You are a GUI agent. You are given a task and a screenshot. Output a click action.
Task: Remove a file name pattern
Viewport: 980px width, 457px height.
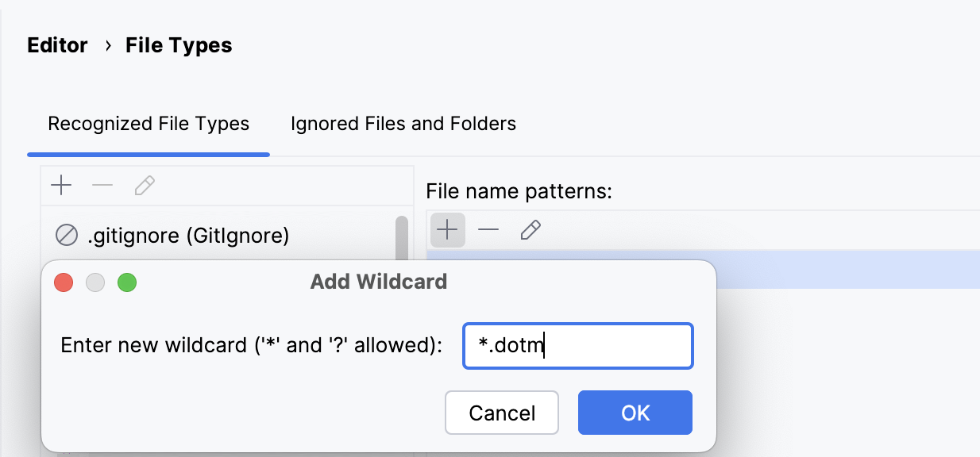(x=488, y=230)
